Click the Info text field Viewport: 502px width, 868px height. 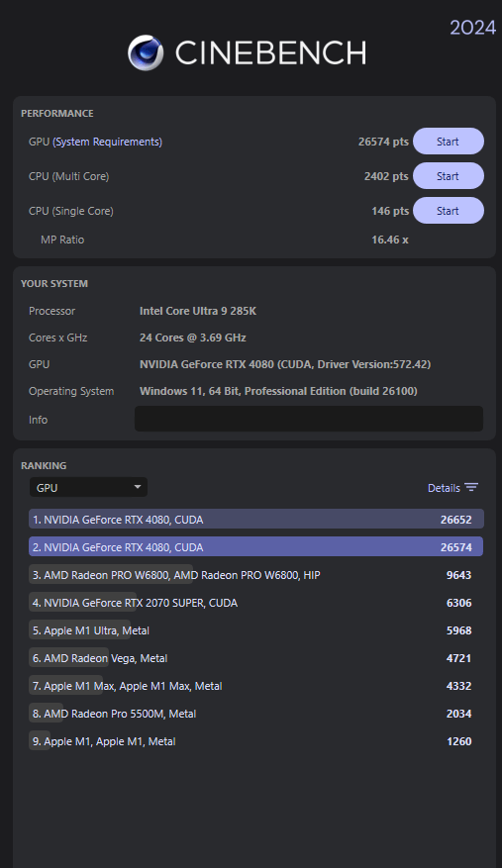click(309, 419)
